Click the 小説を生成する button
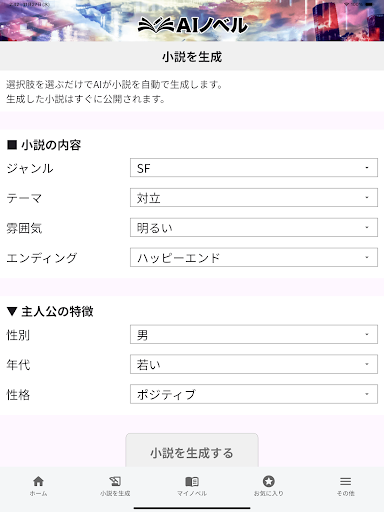The height and width of the screenshot is (512, 384). pos(192,451)
